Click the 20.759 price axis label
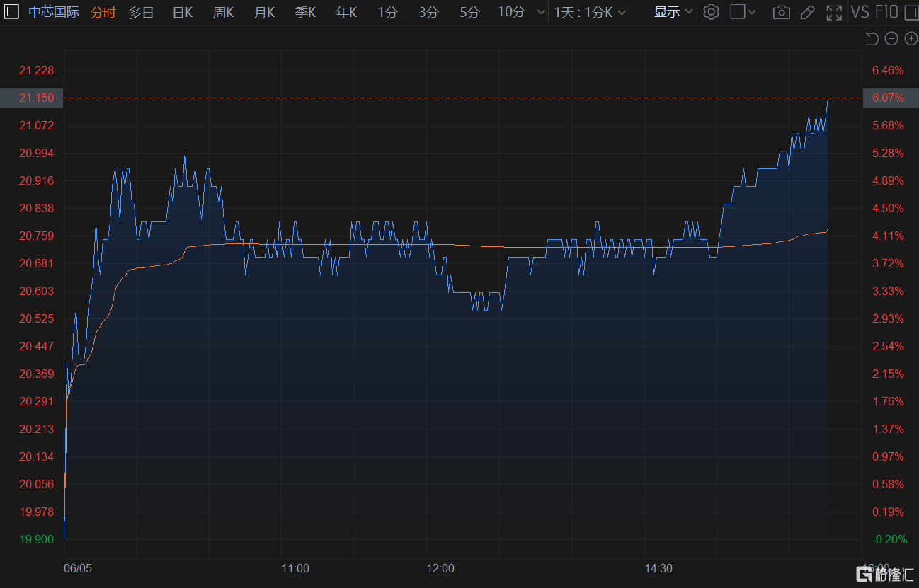The width and height of the screenshot is (919, 588). (37, 236)
